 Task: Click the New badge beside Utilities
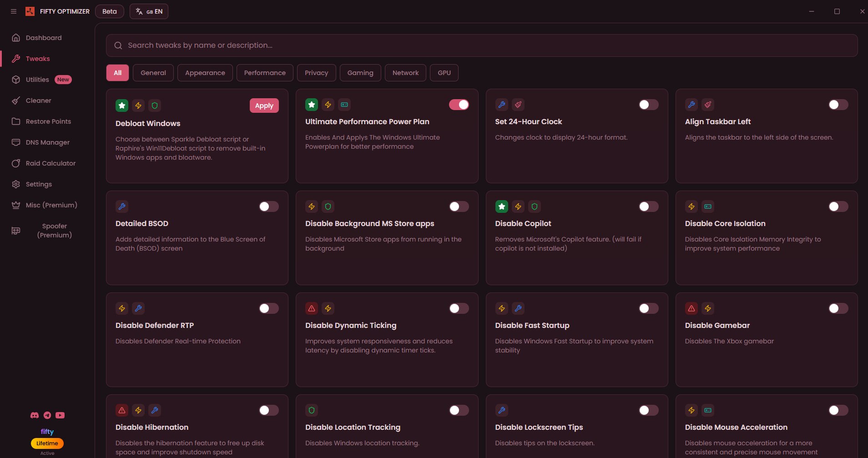(63, 80)
